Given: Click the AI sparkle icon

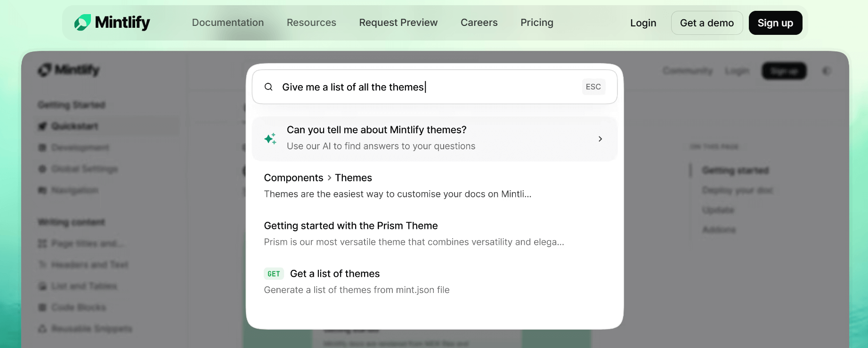Looking at the screenshot, I should [270, 139].
